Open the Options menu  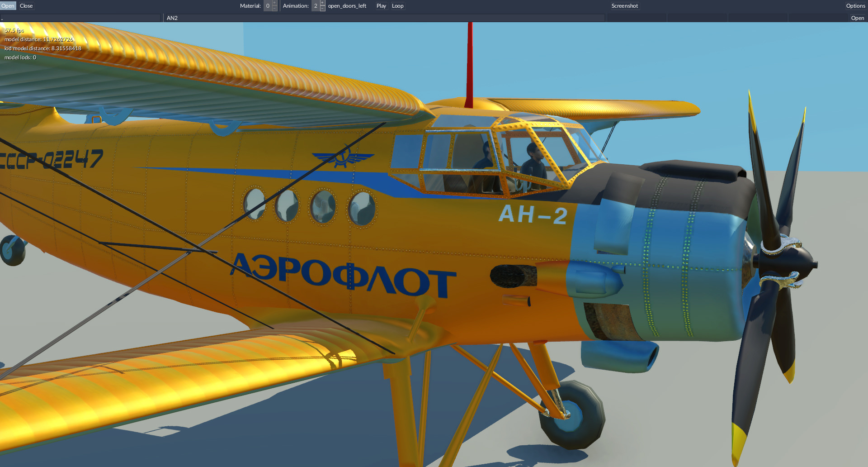(855, 6)
